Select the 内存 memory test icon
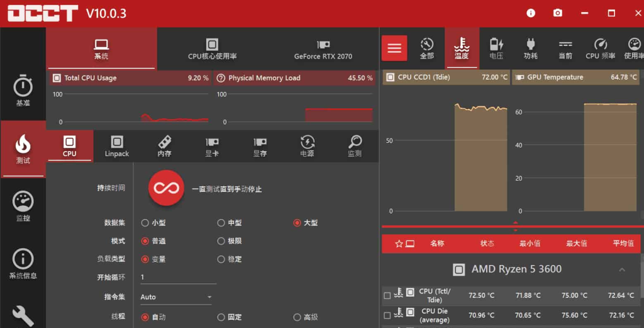 tap(164, 146)
